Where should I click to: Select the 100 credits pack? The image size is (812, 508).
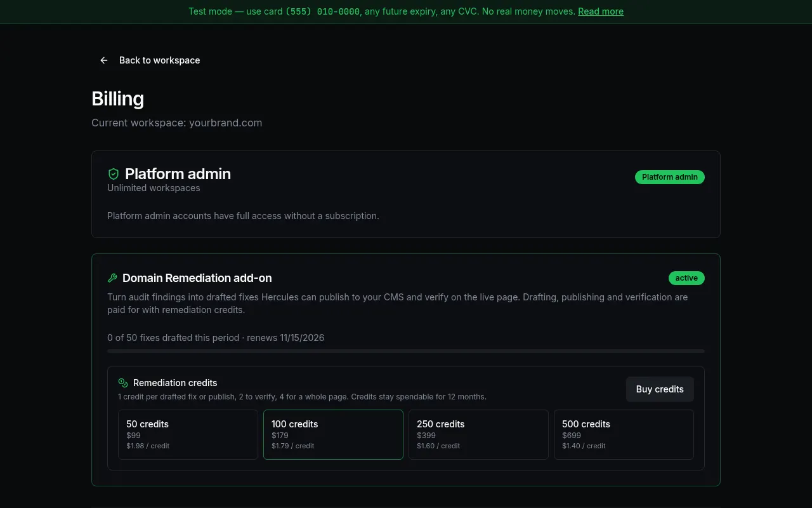click(x=333, y=434)
